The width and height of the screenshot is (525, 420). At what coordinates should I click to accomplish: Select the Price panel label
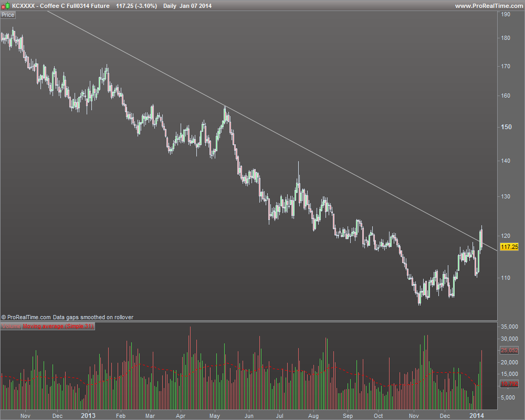(8, 15)
